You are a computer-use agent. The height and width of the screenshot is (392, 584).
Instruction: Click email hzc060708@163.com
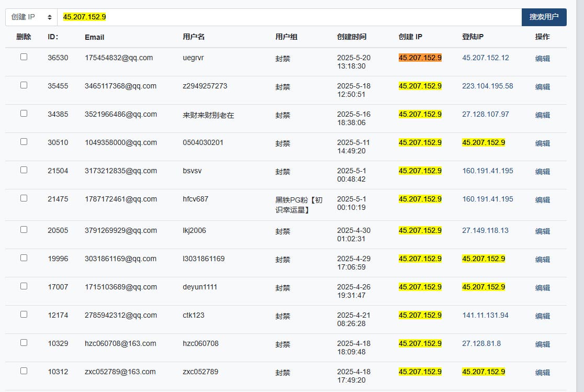point(120,343)
